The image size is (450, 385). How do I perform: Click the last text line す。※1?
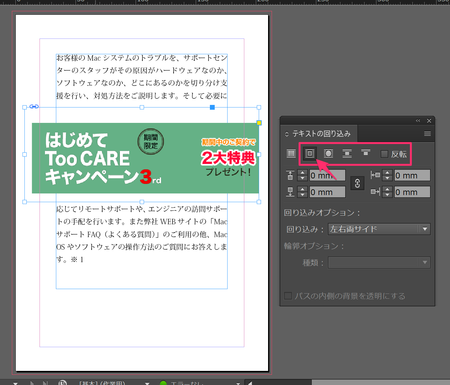(70, 259)
